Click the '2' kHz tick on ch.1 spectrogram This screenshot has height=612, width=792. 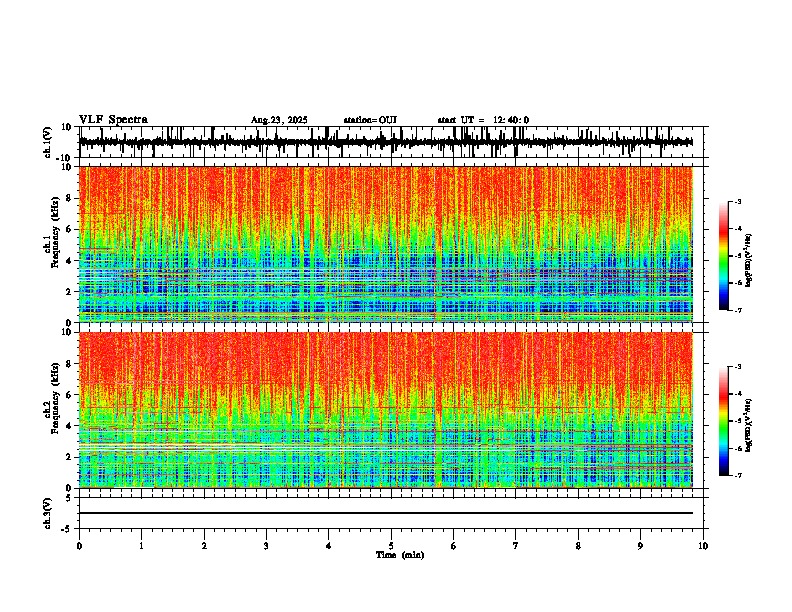70,292
